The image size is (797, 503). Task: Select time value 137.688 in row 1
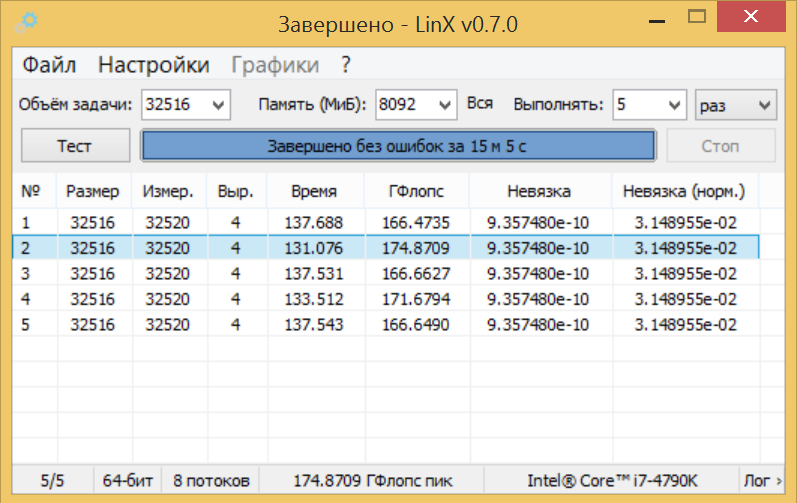(314, 223)
